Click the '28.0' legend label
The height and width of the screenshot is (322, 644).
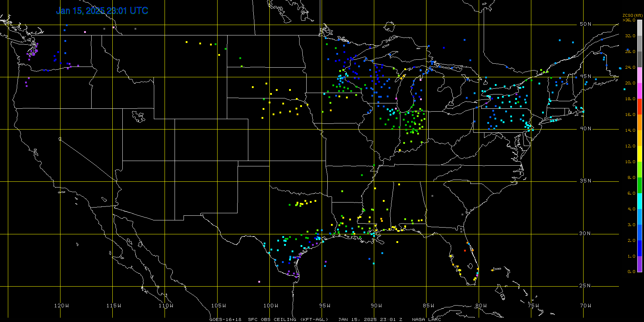(630, 52)
